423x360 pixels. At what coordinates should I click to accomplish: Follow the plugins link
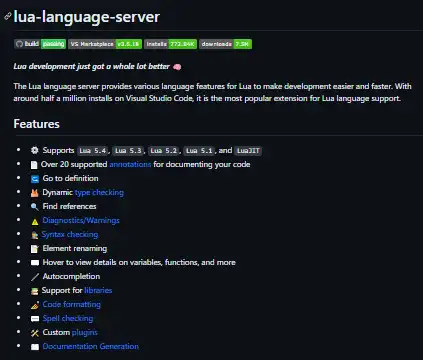[85, 332]
